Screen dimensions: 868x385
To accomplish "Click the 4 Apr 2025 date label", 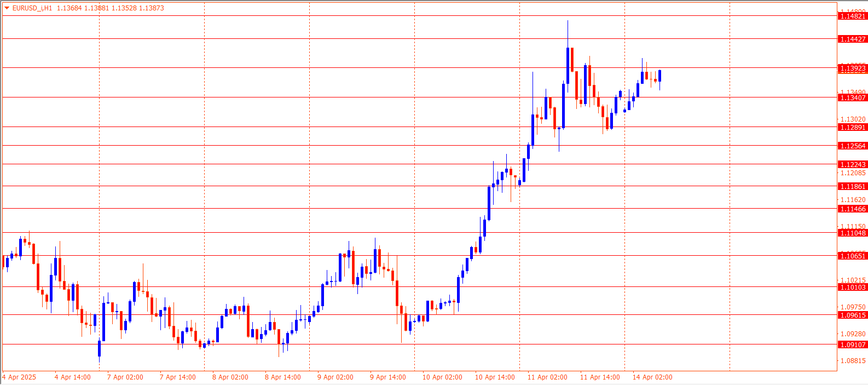I will coord(19,377).
